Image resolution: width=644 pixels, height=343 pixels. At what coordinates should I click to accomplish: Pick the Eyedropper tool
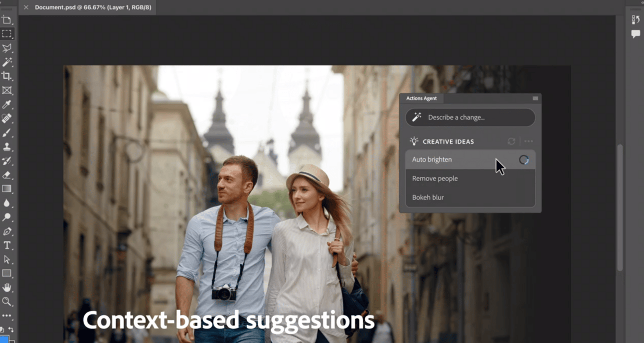(x=7, y=105)
